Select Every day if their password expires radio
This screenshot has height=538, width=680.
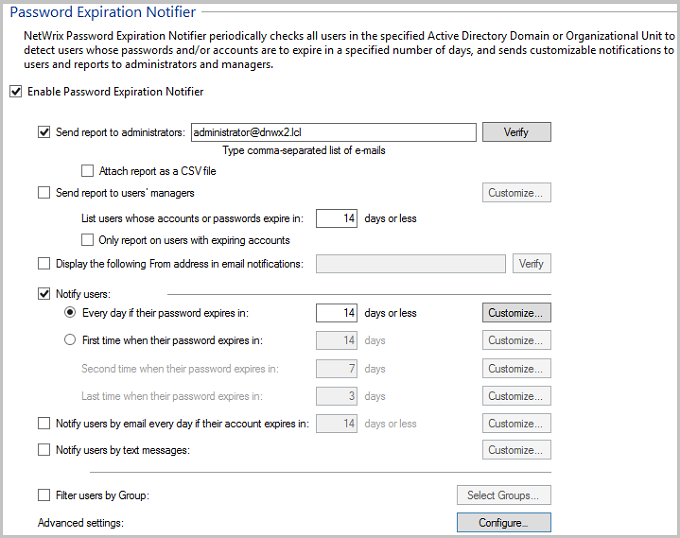(70, 313)
